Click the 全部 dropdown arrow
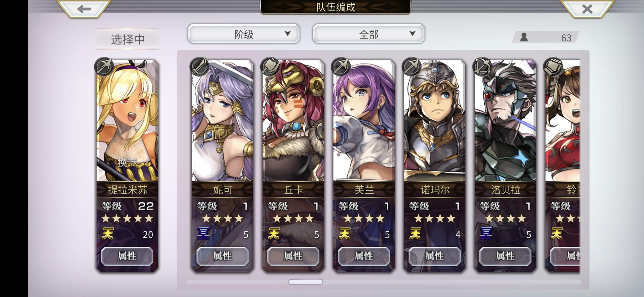Image resolution: width=644 pixels, height=297 pixels. click(412, 33)
